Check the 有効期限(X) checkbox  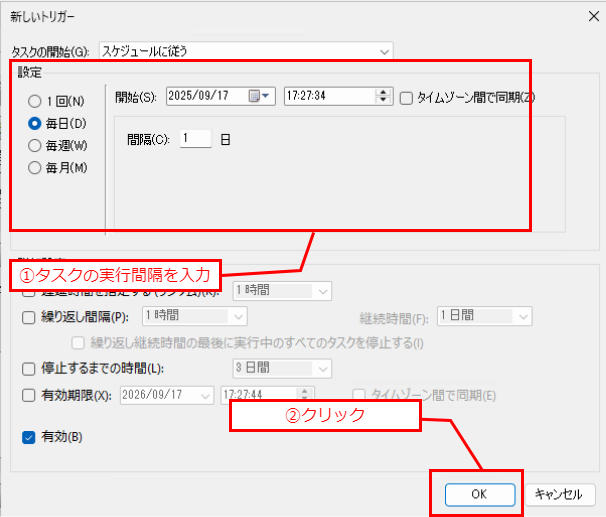(x=29, y=395)
